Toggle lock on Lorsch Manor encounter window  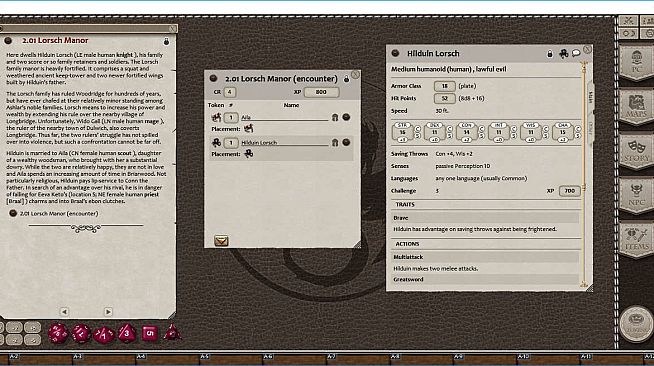point(346,78)
